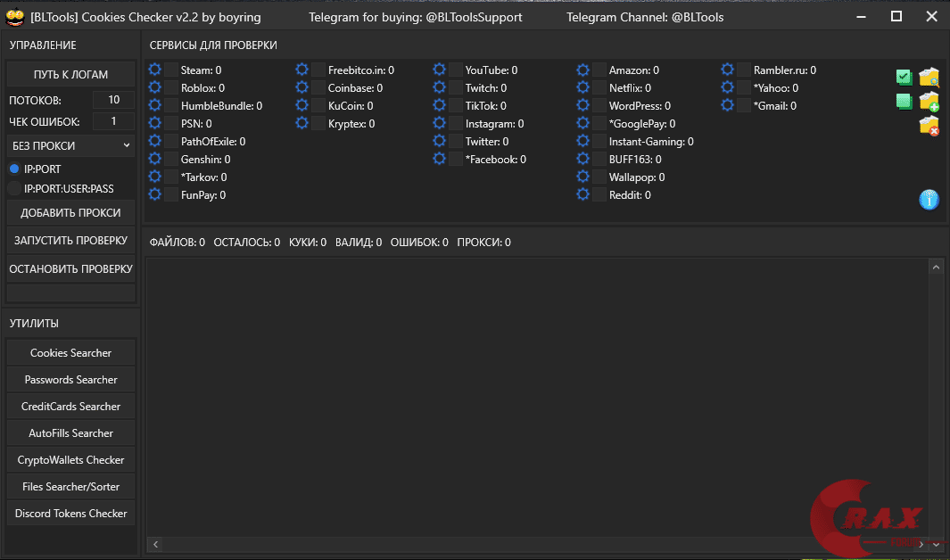Click the folder with green plus icon
The width and height of the screenshot is (950, 560).
[929, 101]
